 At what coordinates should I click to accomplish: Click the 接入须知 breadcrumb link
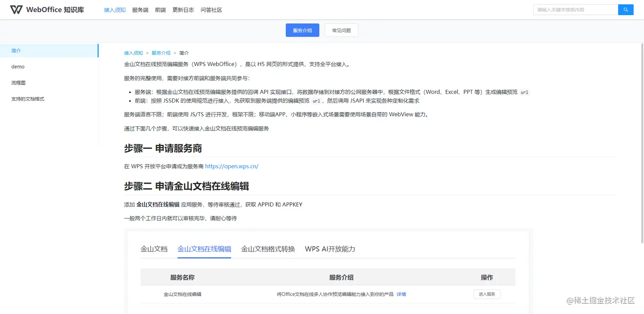point(133,53)
